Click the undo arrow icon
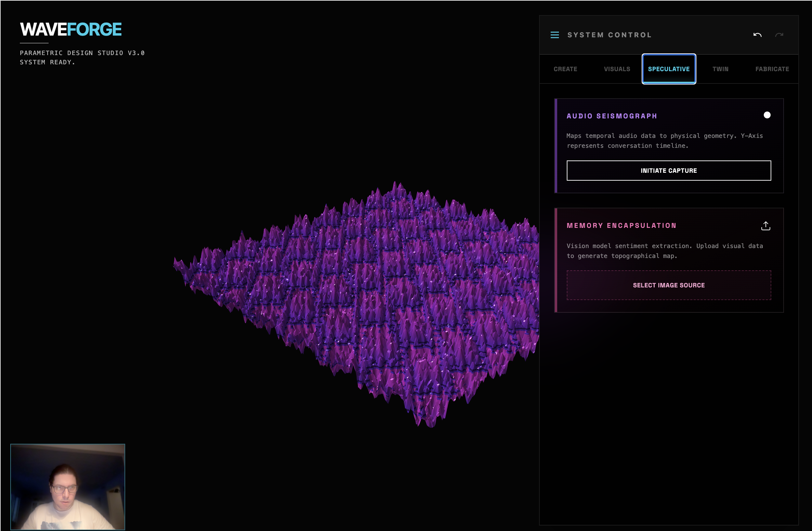The width and height of the screenshot is (812, 531). pos(757,35)
